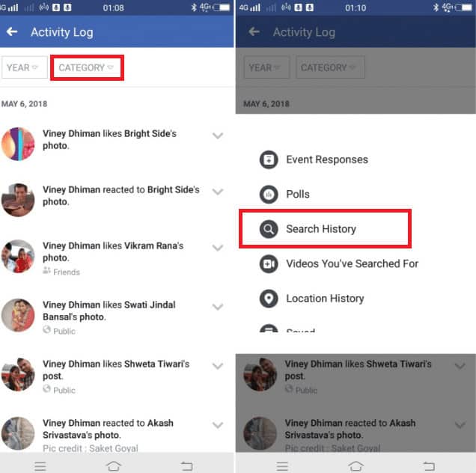Select Search History from the category menu
This screenshot has width=476, height=473.
[x=325, y=228]
